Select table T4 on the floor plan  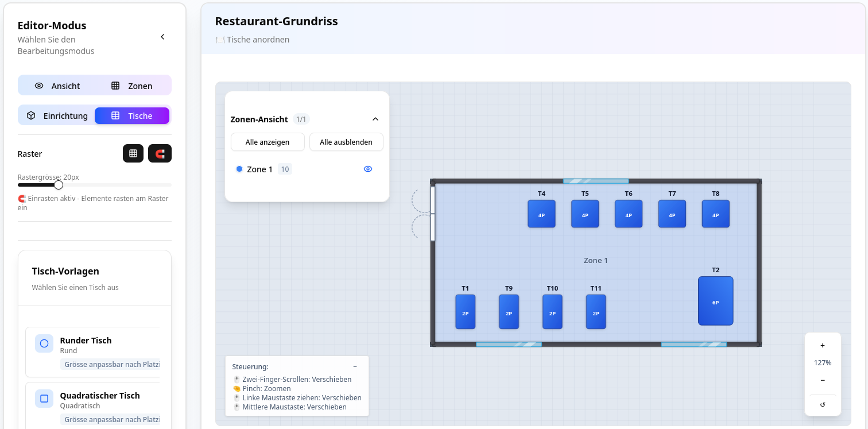coord(541,214)
